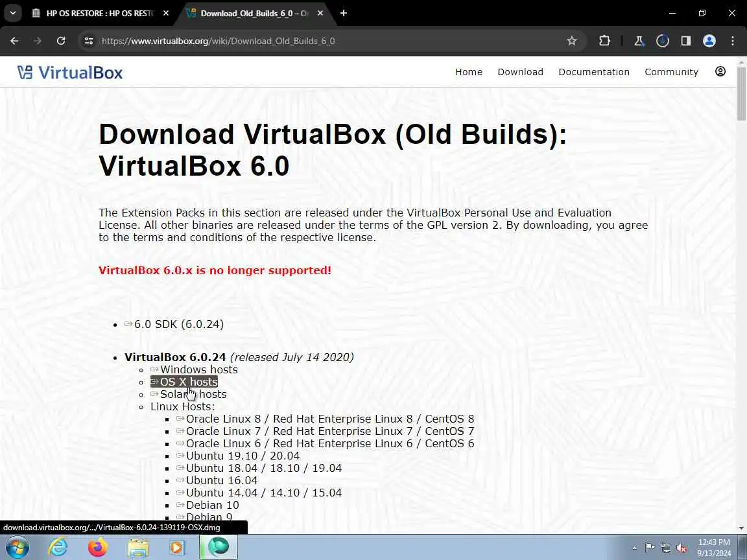Viewport: 747px width, 560px height.
Task: Open the taskbar clock showing 12:43 PM
Action: tap(714, 548)
